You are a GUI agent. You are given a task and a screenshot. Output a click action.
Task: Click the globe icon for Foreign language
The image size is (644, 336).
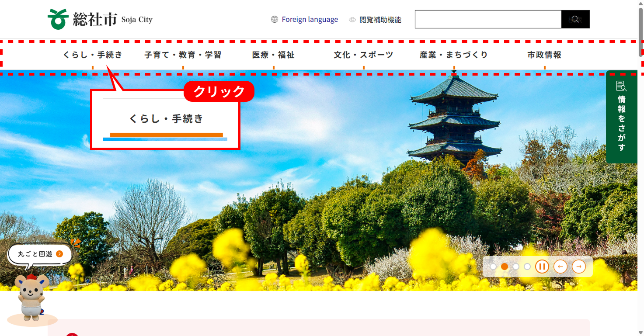275,19
